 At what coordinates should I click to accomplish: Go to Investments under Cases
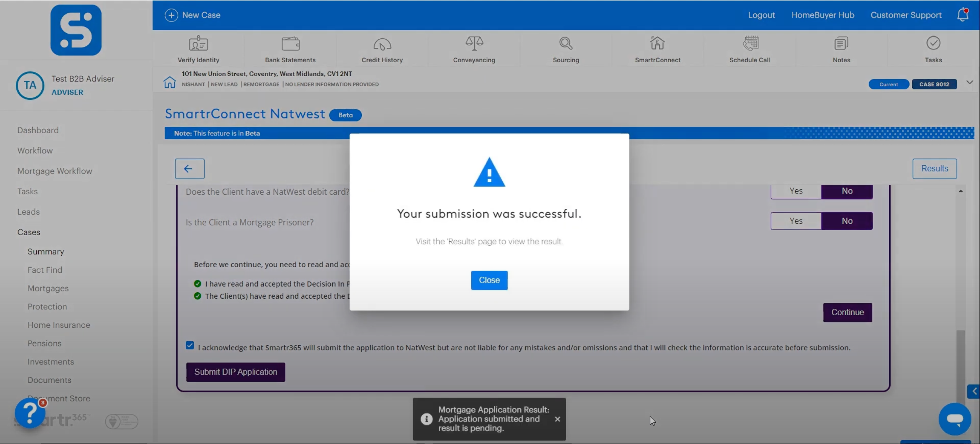click(51, 362)
